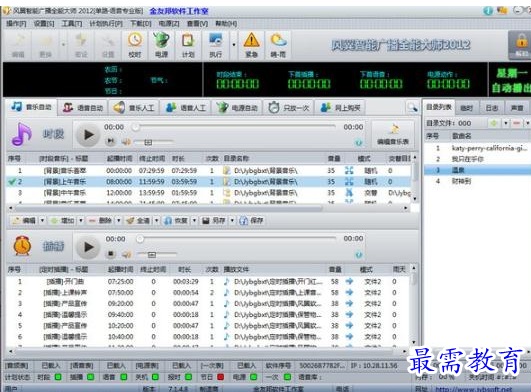
Task: Open dropdown arrow next to 另存
Action: pyautogui.click(x=232, y=221)
